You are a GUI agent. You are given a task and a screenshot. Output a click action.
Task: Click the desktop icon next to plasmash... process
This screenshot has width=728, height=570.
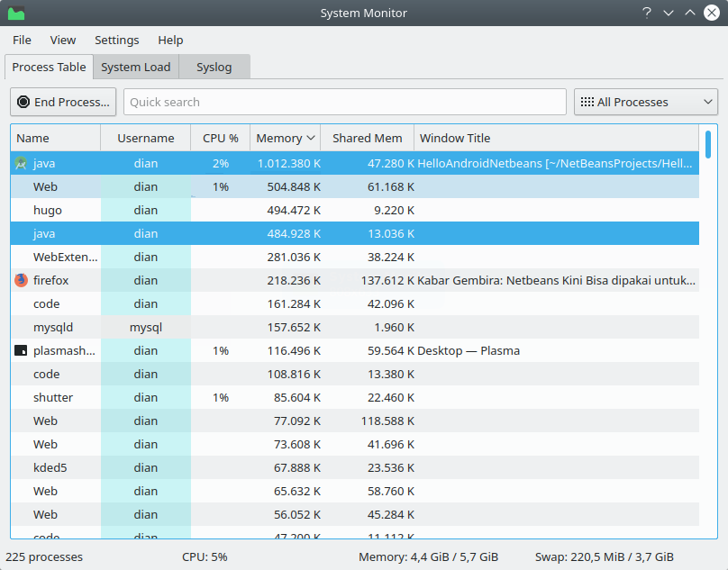[20, 350]
